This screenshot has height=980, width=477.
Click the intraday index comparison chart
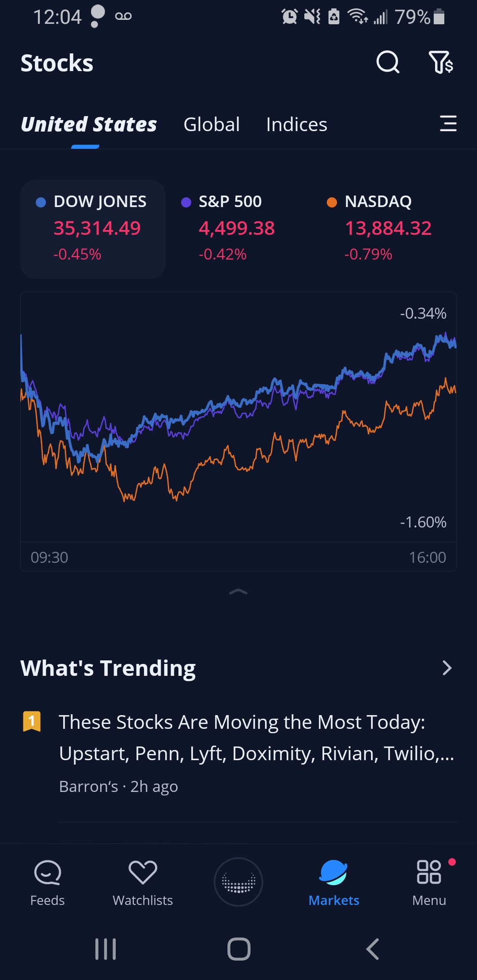[238, 424]
